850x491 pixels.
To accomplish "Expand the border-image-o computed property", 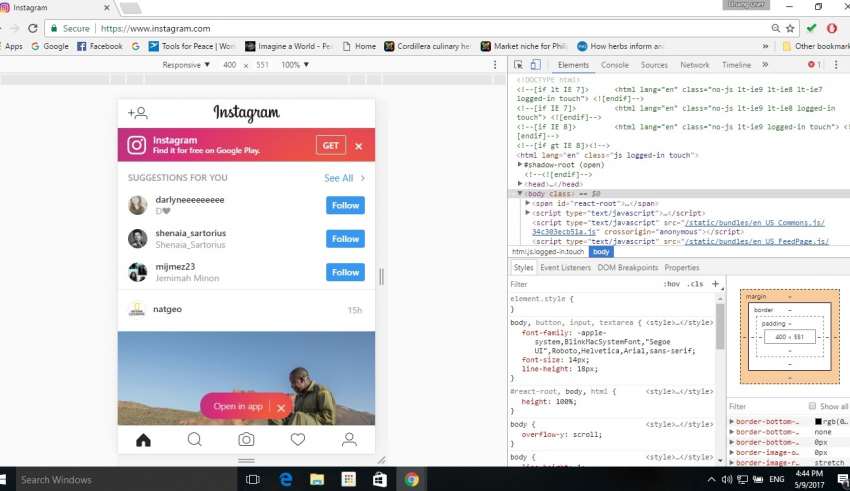I will [x=732, y=453].
